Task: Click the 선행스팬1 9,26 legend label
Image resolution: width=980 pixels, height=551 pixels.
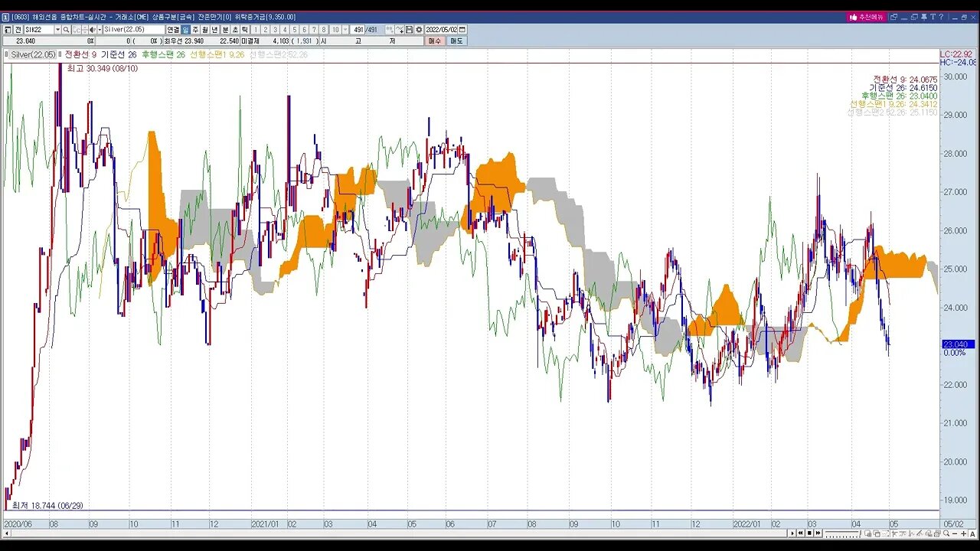Action: pos(217,54)
